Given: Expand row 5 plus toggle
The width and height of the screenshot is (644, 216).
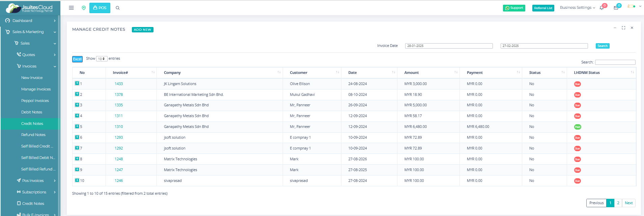Looking at the screenshot, I should pos(77,127).
